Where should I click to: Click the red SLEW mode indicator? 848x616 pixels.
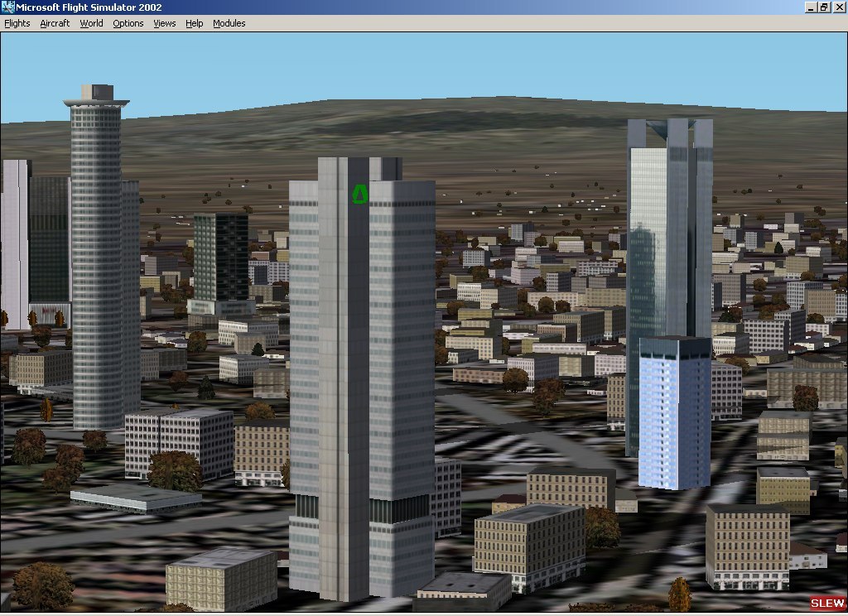(x=826, y=603)
